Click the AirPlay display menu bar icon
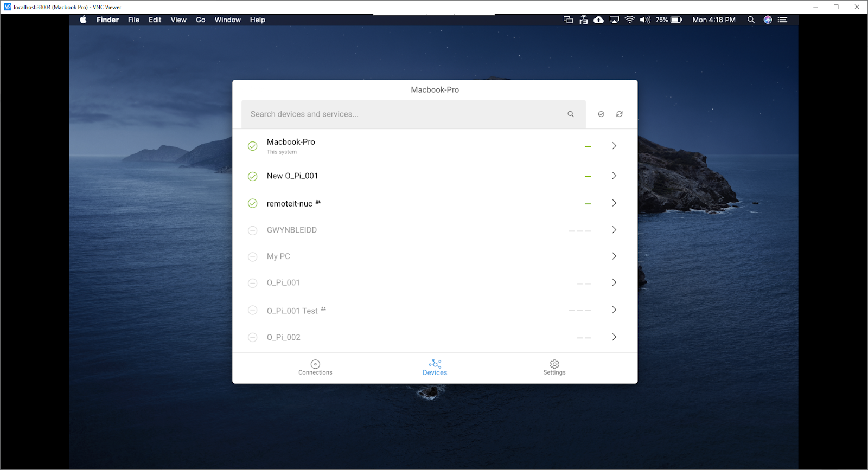 tap(615, 20)
